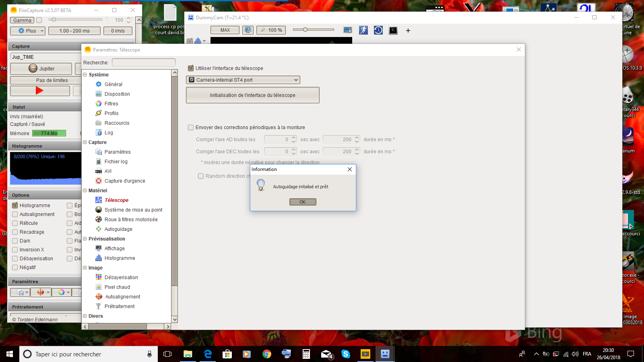Viewport: 644px width, 362px height.
Task: Click the color wheel icon under Paramètres
Action: pos(61,292)
